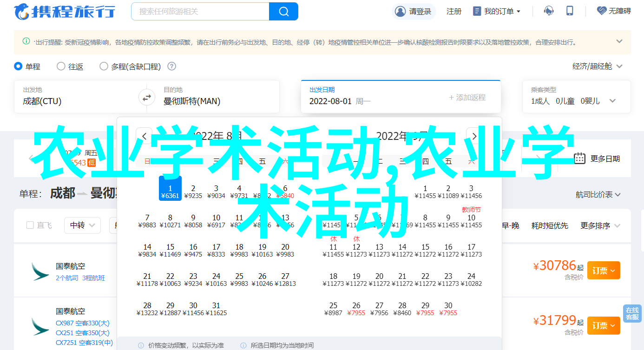Open the 中转 transfer filter dropdown
Image resolution: width=644 pixels, height=350 pixels.
[x=82, y=225]
